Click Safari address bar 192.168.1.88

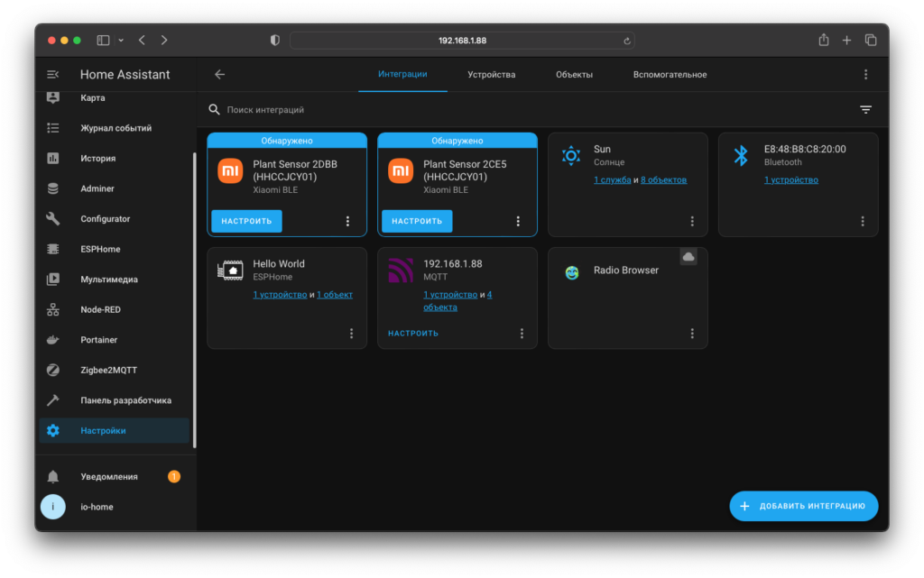coord(462,41)
